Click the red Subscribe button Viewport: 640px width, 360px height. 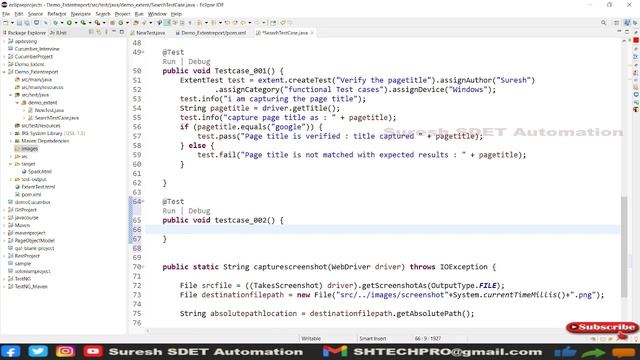coord(602,327)
